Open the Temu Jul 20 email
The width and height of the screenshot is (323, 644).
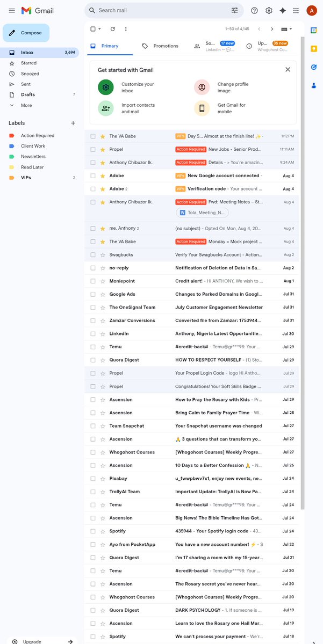click(191, 570)
